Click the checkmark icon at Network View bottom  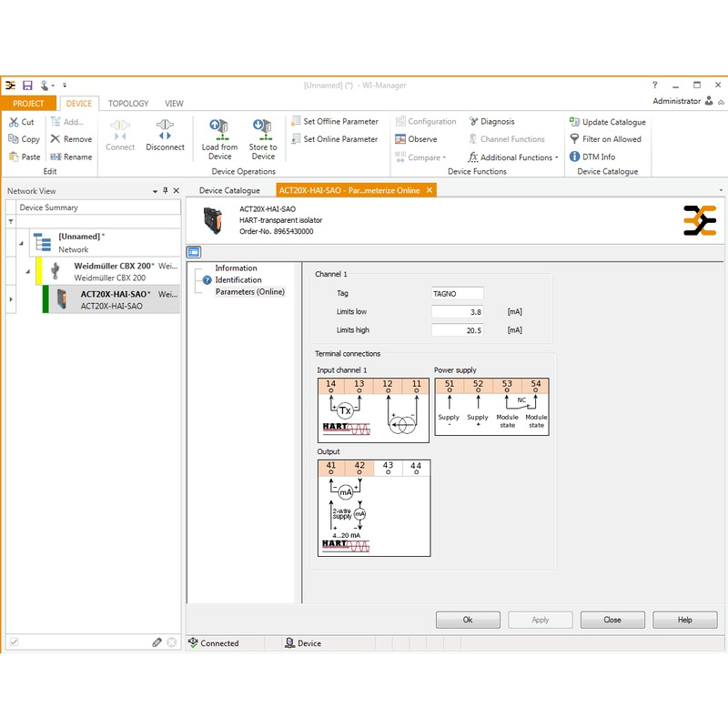pyautogui.click(x=14, y=642)
